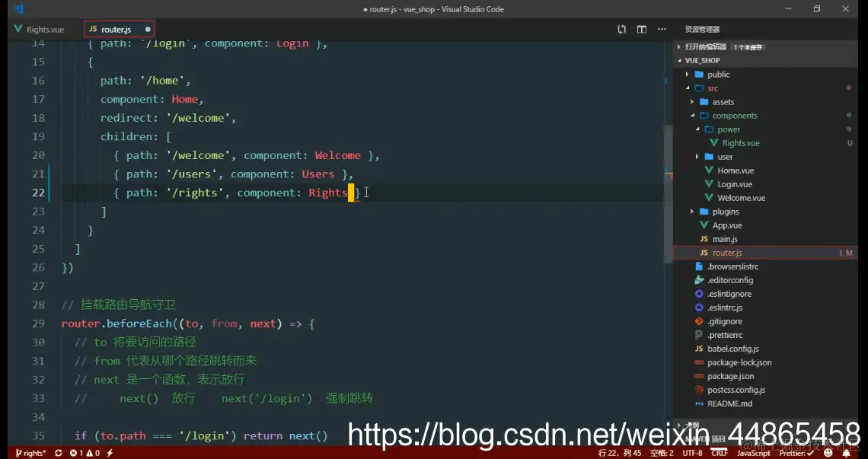Screen dimensions: 868x459
Task: Expand the plugins folder
Action: click(692, 212)
